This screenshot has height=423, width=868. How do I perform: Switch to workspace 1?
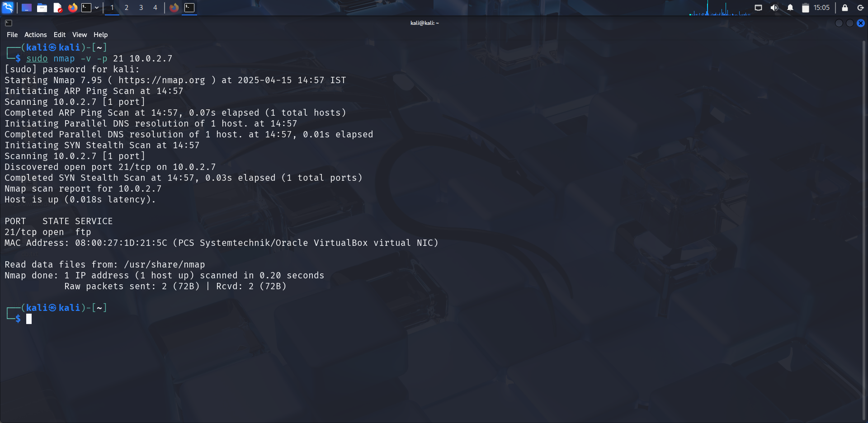click(112, 8)
